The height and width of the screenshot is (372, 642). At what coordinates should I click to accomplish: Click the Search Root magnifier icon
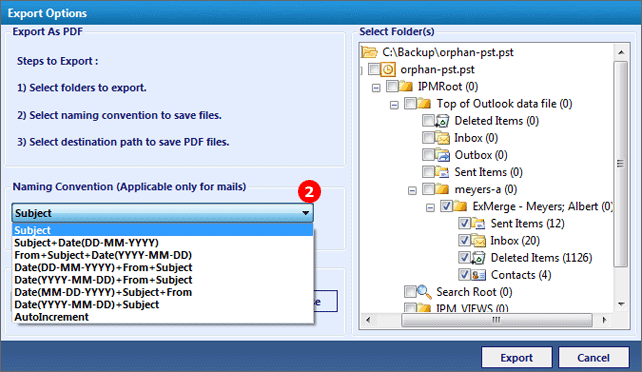424,292
